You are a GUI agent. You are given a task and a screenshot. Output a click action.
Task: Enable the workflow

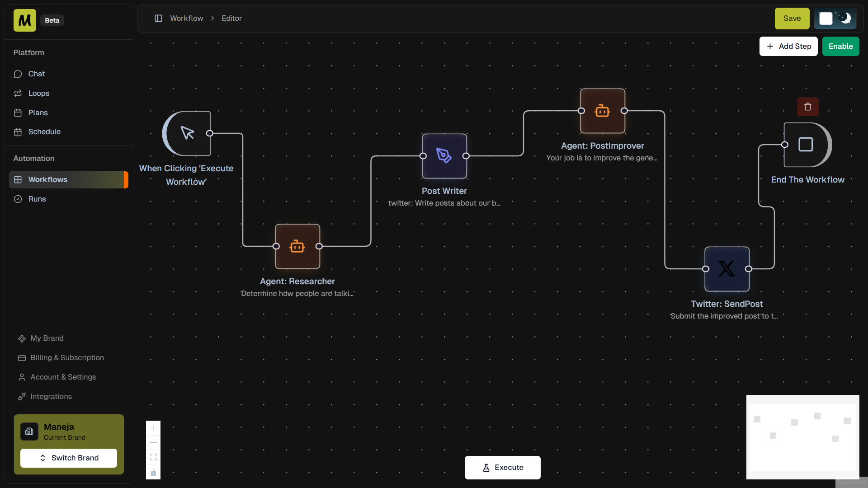tap(840, 46)
